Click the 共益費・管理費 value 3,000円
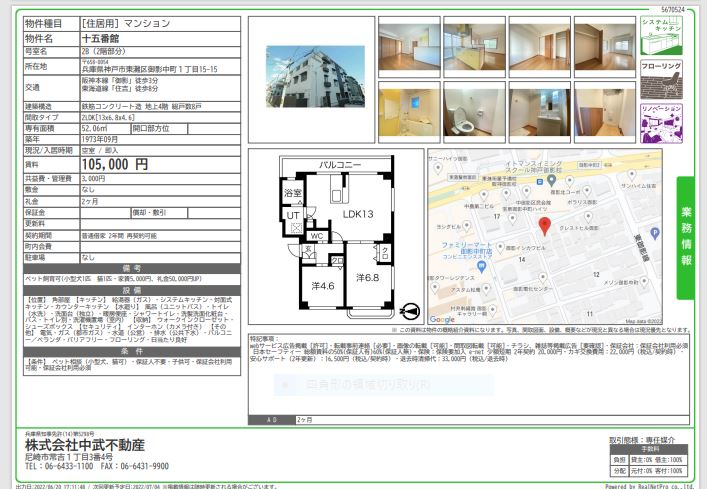The height and width of the screenshot is (489, 707). [93, 179]
